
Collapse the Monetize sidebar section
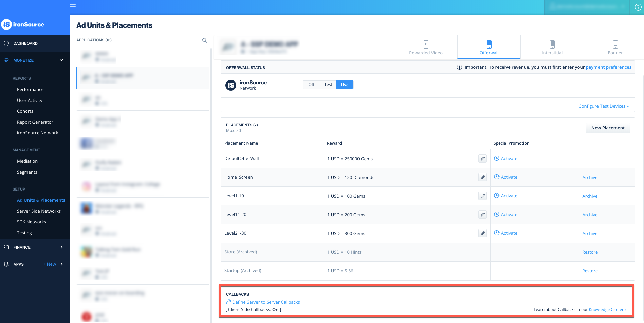[61, 60]
